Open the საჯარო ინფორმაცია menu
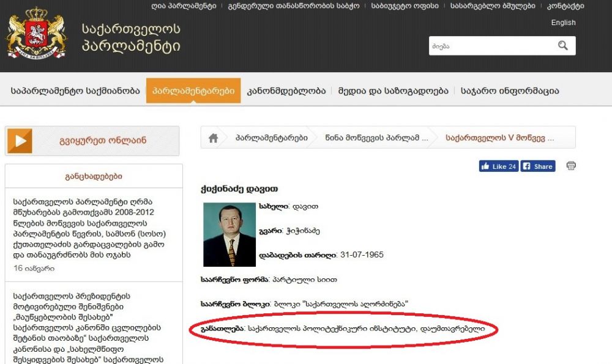Viewport: 612px width, 364px height. tap(510, 91)
